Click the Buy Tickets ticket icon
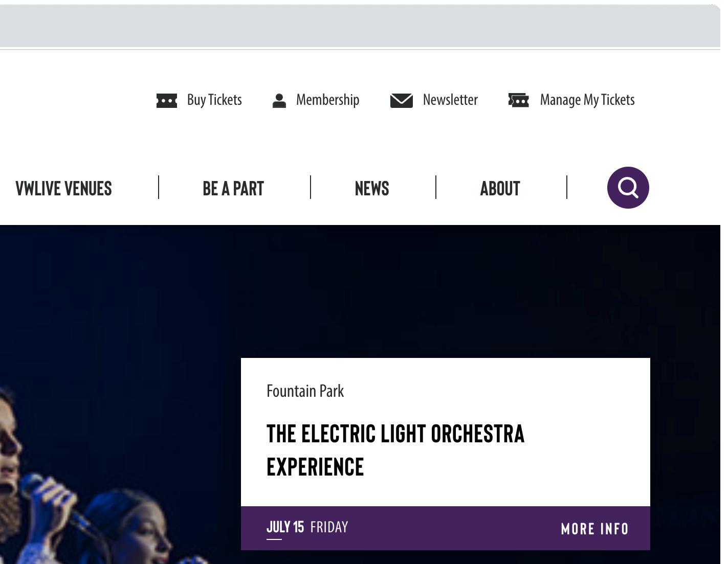Image resolution: width=728 pixels, height=564 pixels. pos(166,101)
